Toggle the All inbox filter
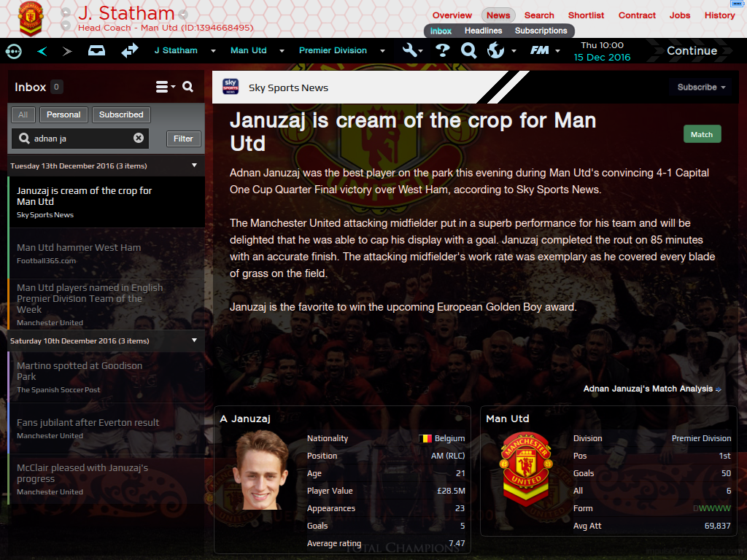Screen dimensions: 747x560 (23, 114)
